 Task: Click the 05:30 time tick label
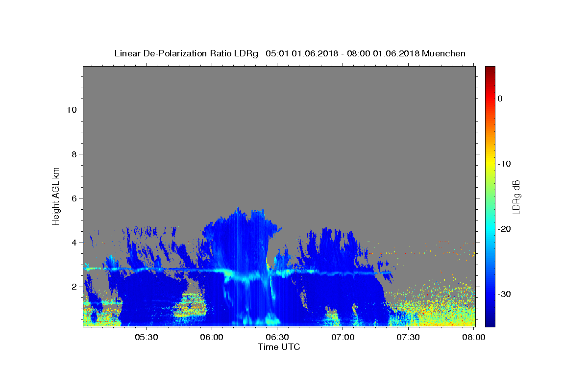(x=146, y=337)
